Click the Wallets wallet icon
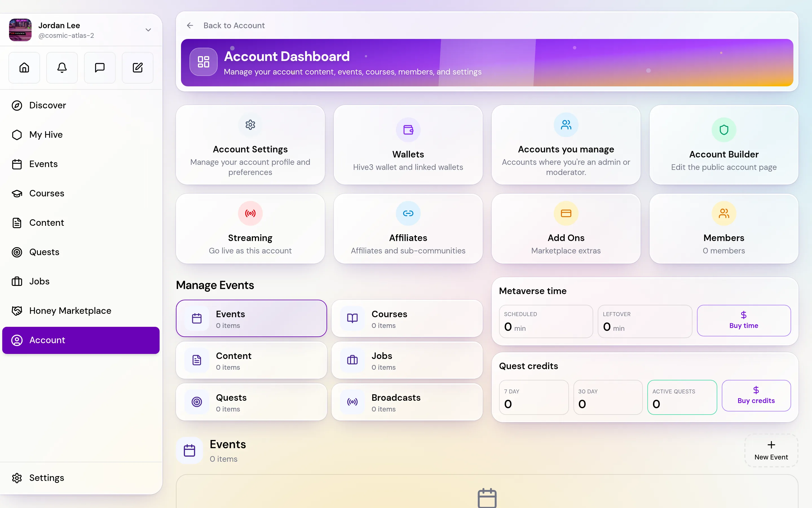Screen dimensions: 812x508 tap(408, 130)
